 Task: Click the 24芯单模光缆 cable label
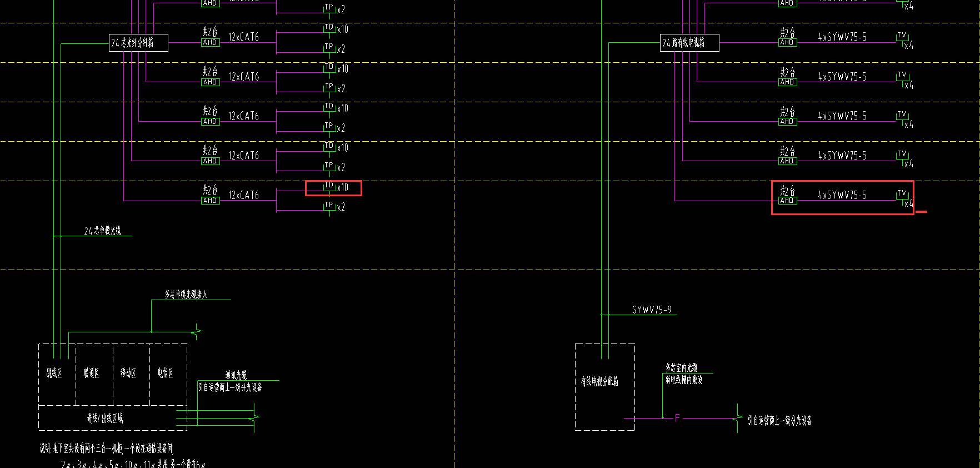tap(102, 231)
